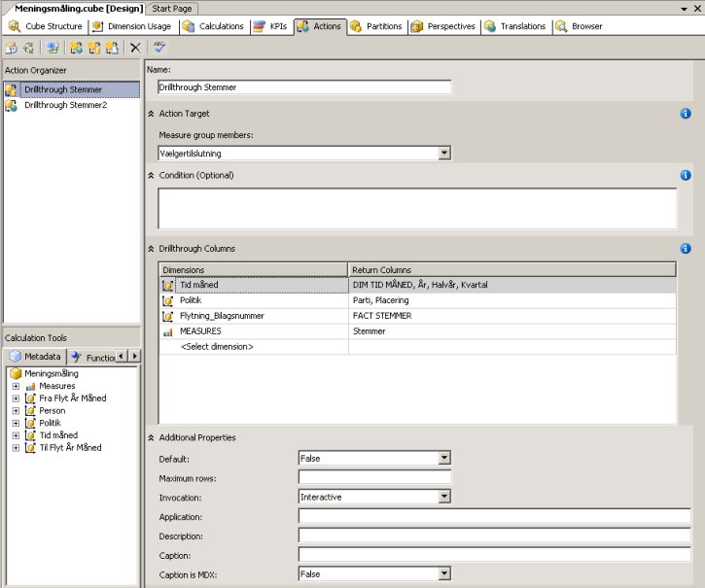Select the Functions calculation tools tab
This screenshot has height=588, width=705.
click(x=93, y=358)
